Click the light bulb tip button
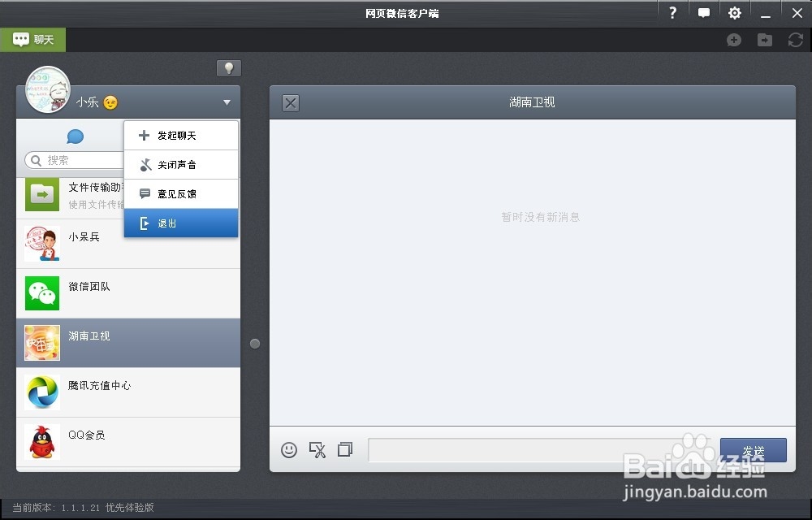Image resolution: width=812 pixels, height=520 pixels. coord(229,68)
